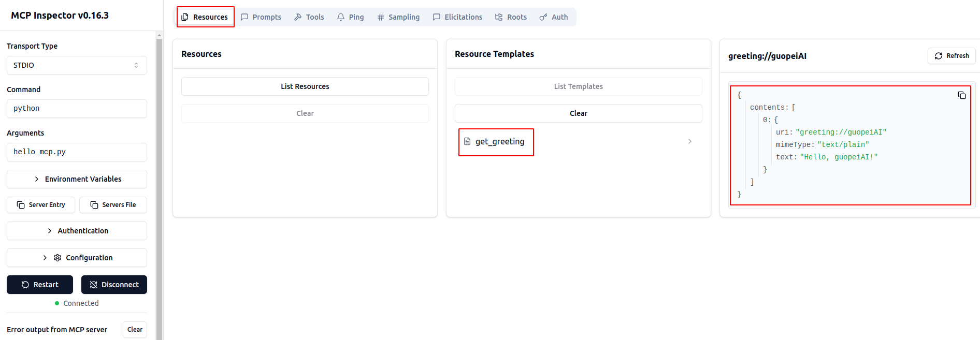Copy the Server Entry
The height and width of the screenshot is (340, 980).
tap(41, 205)
